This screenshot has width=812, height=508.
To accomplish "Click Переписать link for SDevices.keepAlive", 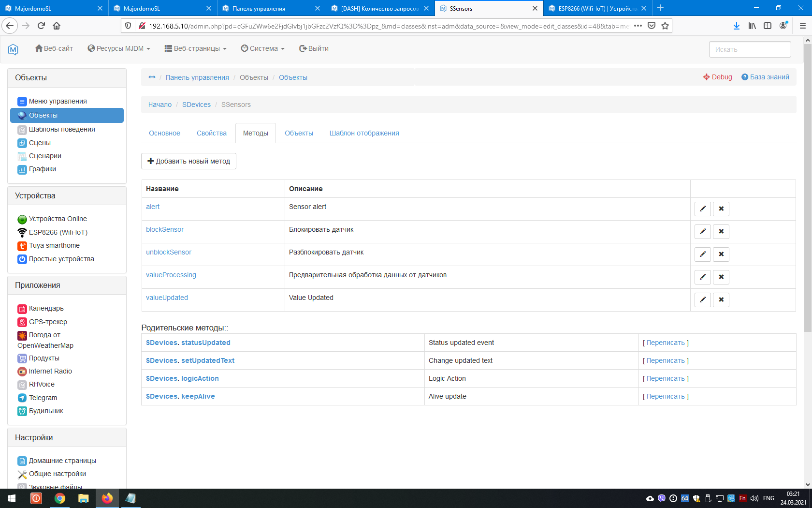I will click(666, 396).
